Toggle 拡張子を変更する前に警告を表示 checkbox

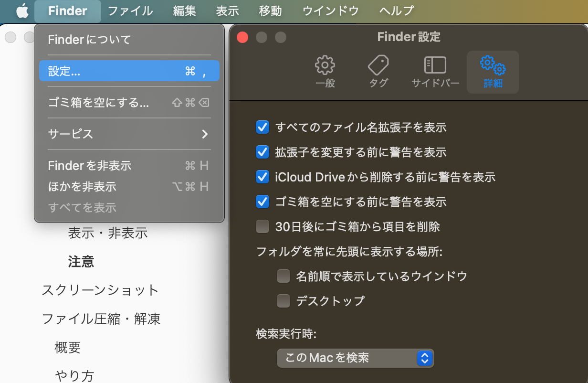262,152
